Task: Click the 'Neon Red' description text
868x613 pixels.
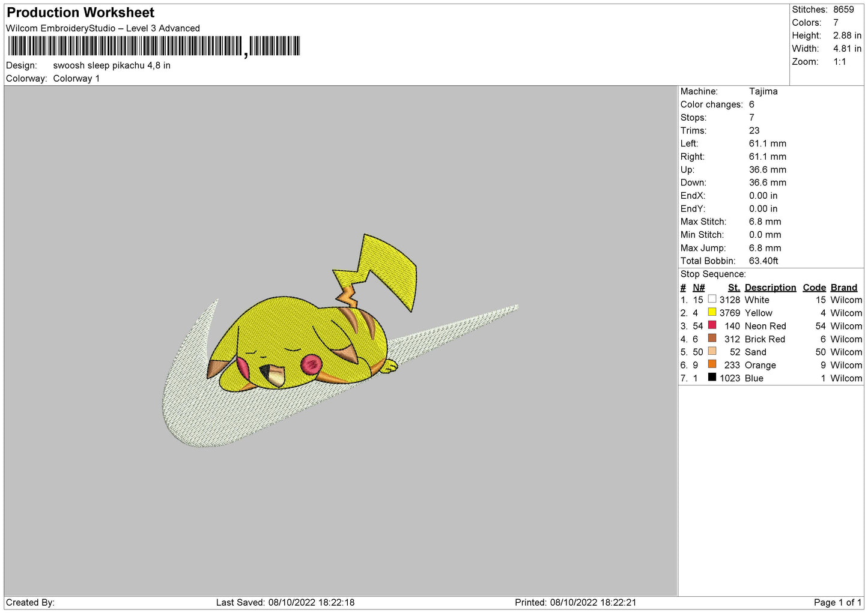Action: tap(765, 326)
